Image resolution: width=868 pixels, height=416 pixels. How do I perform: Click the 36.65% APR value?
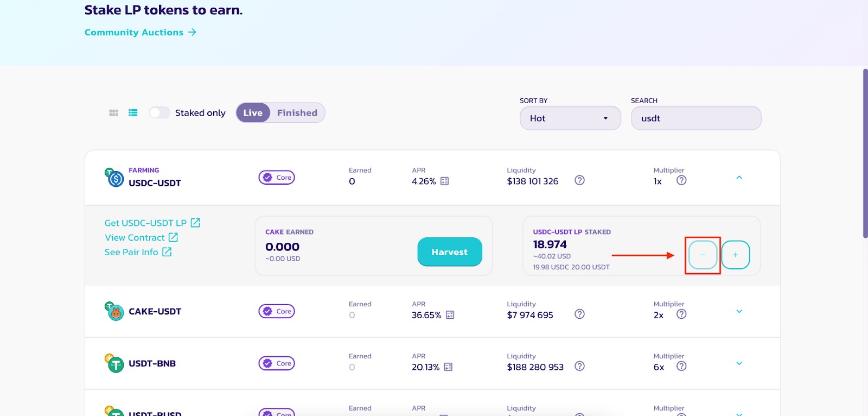click(426, 315)
